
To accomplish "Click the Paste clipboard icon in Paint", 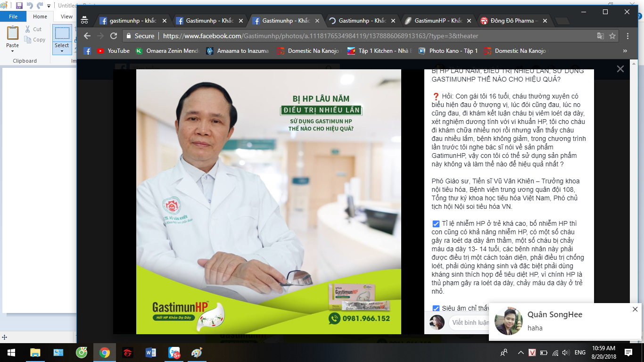I will 13,33.
